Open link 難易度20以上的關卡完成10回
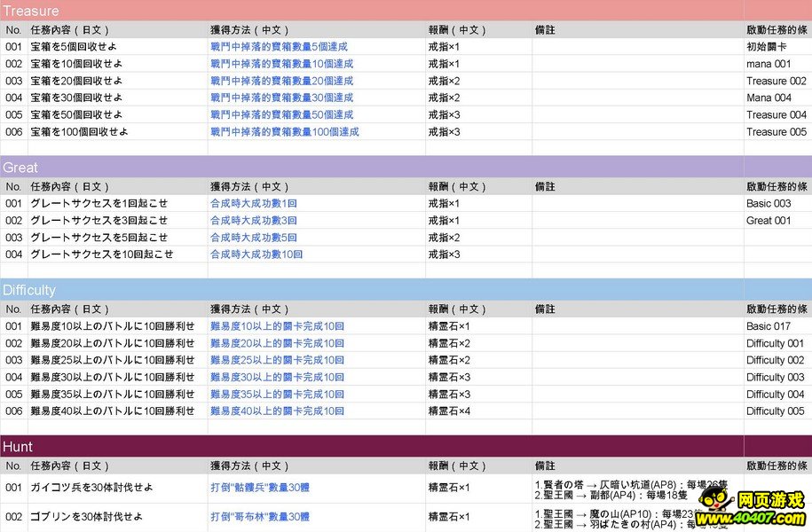The image size is (812, 532). (x=277, y=343)
